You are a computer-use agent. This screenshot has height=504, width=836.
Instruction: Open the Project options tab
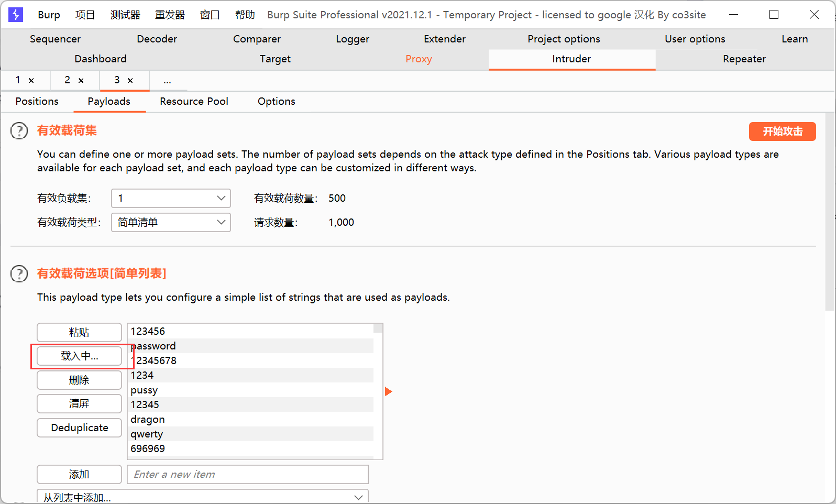coord(564,39)
